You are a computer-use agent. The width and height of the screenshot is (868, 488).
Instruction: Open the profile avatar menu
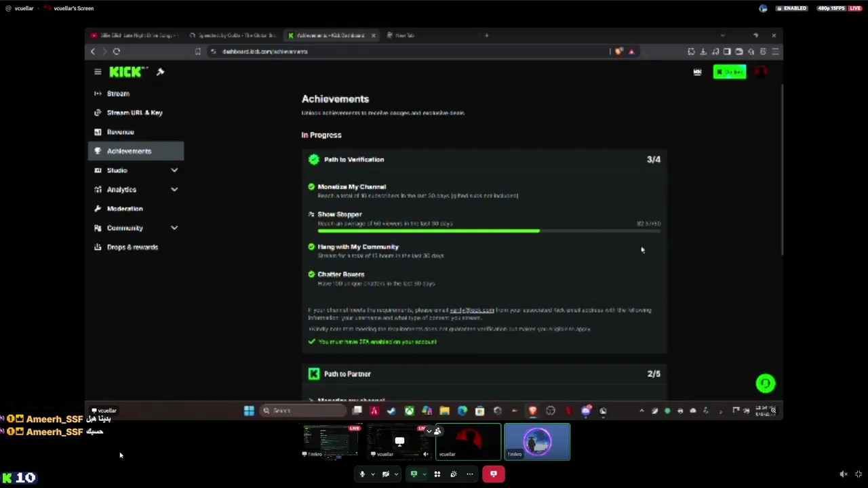tap(761, 72)
